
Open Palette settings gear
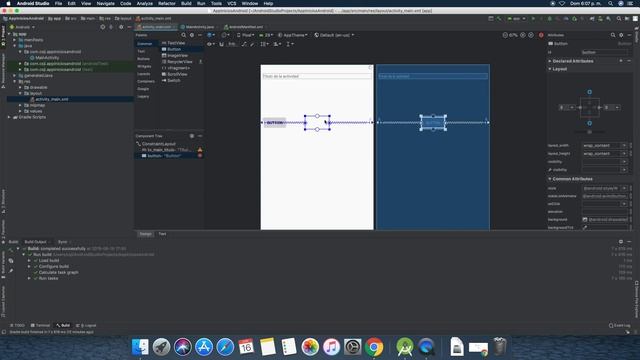(192, 35)
